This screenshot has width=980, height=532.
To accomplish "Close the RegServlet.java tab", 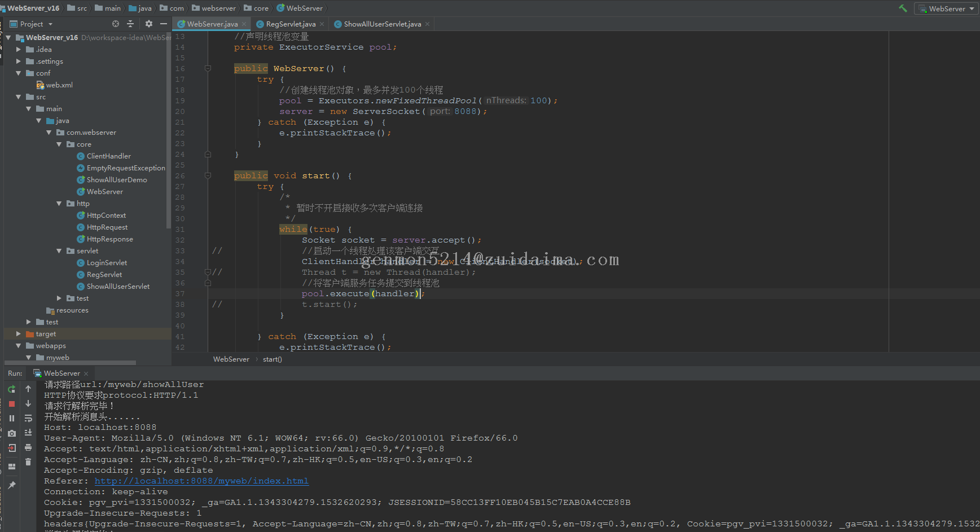I will (322, 24).
